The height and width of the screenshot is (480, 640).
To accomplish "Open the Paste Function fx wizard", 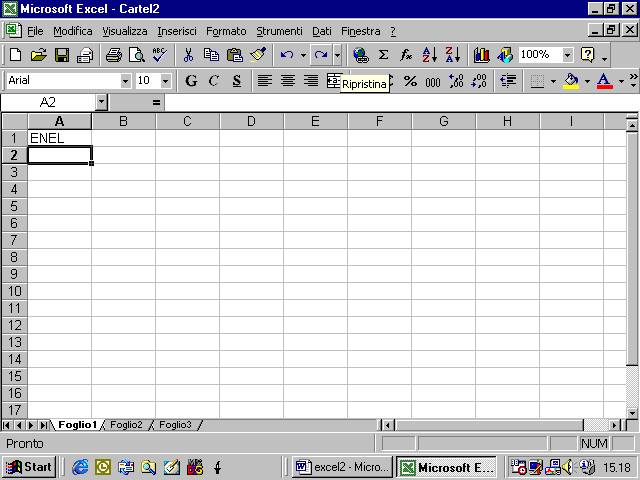I will pyautogui.click(x=406, y=54).
